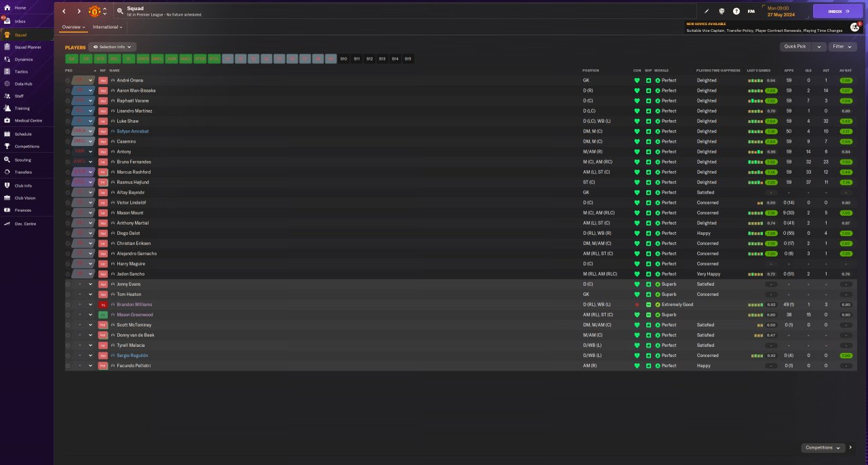Switch to the Overview tab

coord(73,27)
